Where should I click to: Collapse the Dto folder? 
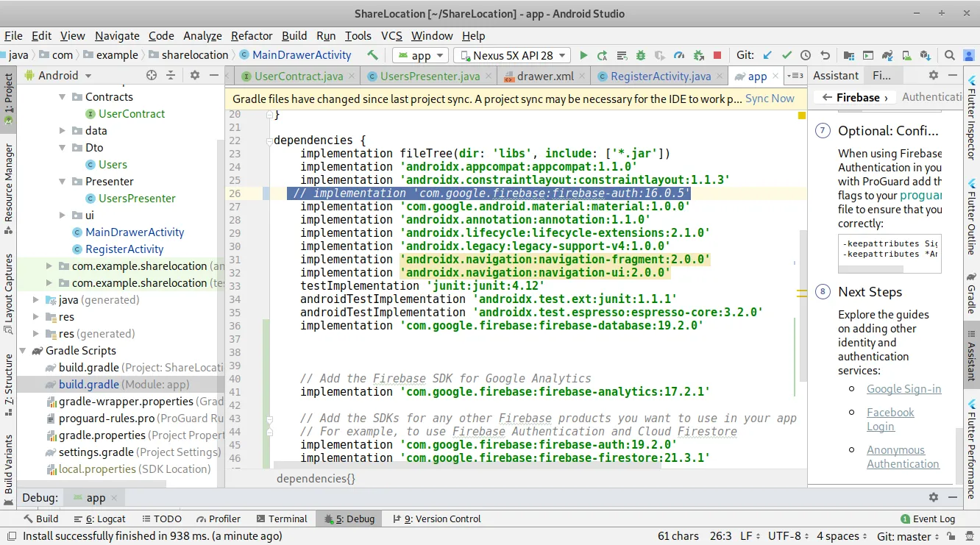[63, 148]
